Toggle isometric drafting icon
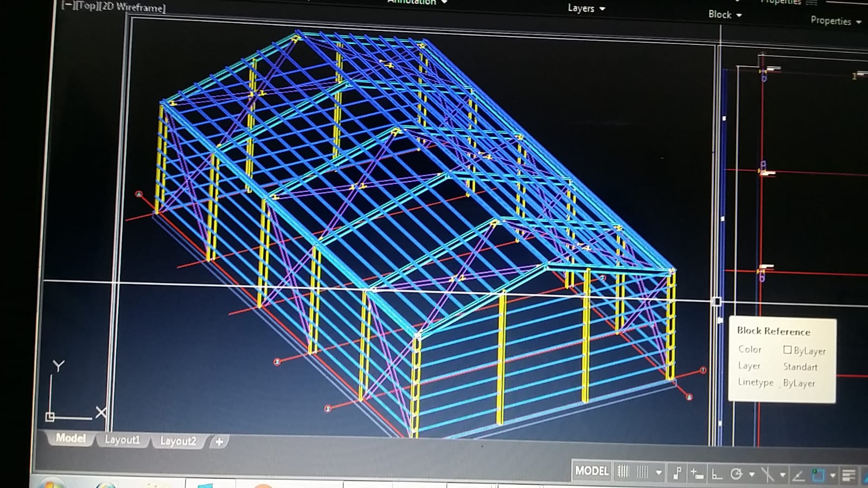Image resolution: width=868 pixels, height=488 pixels. [767, 475]
